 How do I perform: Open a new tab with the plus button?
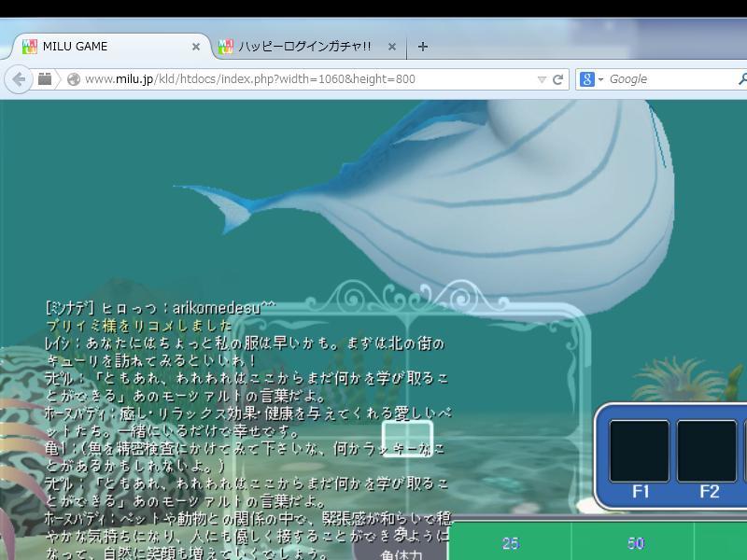423,46
